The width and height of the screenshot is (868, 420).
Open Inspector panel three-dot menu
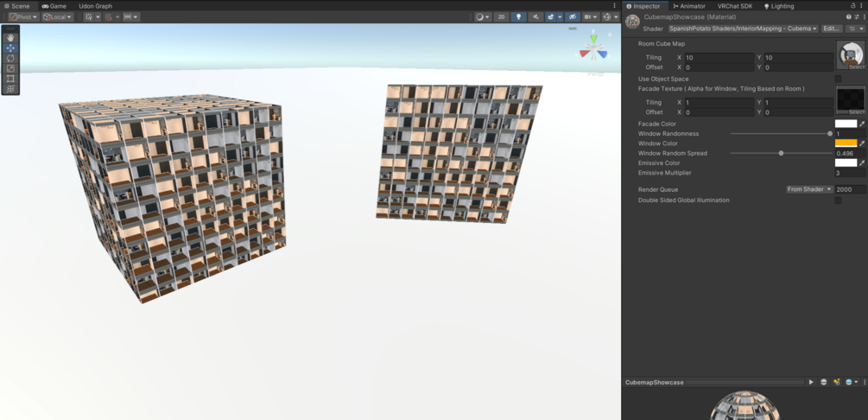tap(863, 5)
